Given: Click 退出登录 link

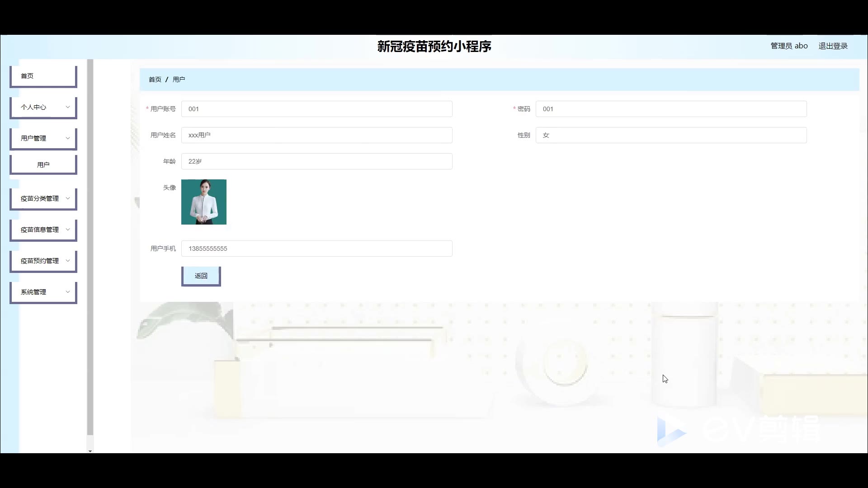Looking at the screenshot, I should coord(833,46).
